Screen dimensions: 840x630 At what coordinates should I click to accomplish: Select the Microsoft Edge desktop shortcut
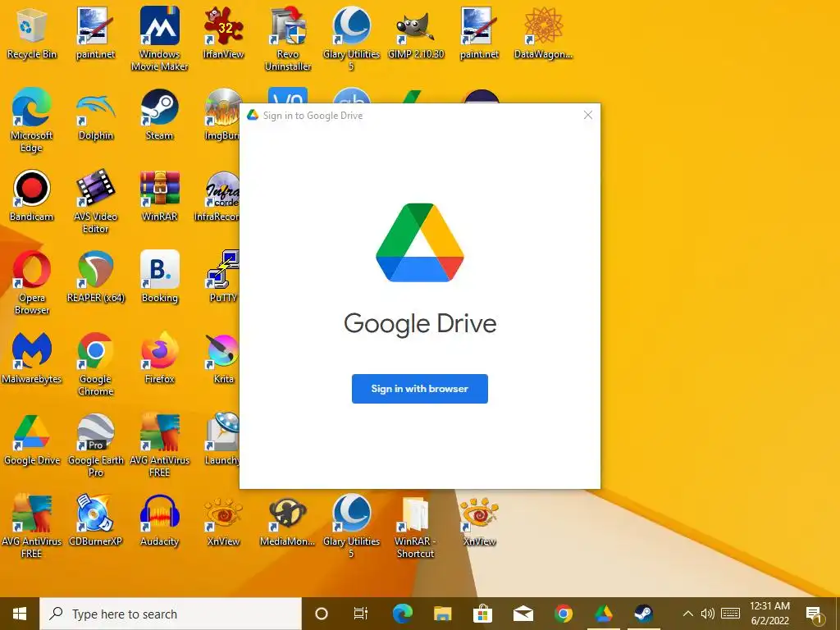click(32, 121)
